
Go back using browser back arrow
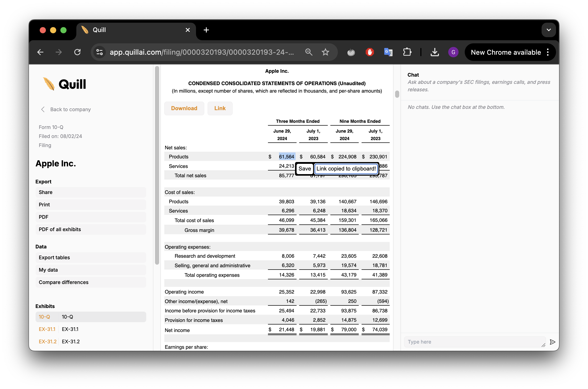[x=40, y=52]
